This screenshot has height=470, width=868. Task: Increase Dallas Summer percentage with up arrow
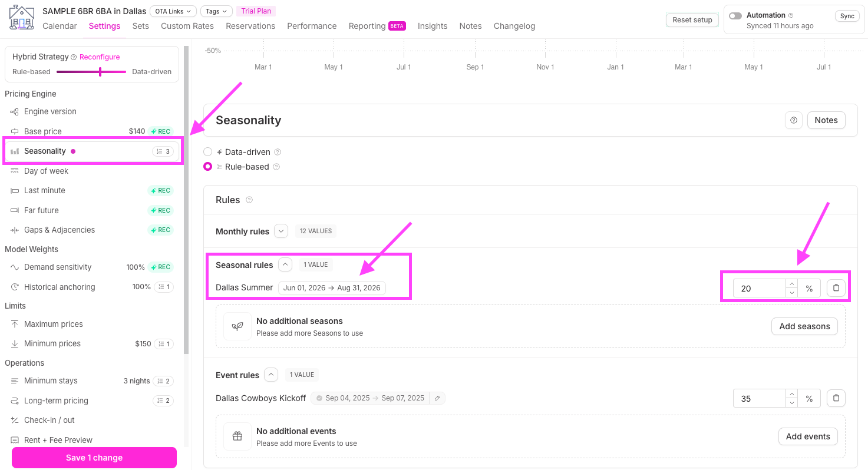792,284
